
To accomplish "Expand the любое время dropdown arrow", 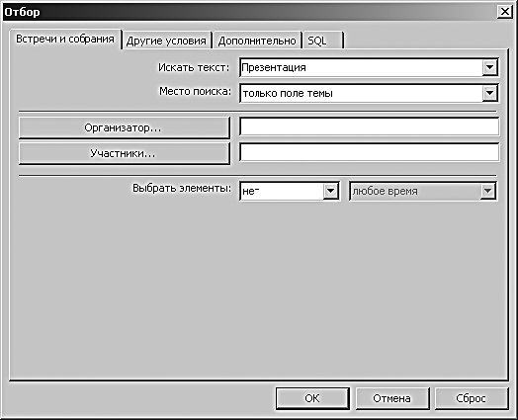I will pyautogui.click(x=487, y=191).
